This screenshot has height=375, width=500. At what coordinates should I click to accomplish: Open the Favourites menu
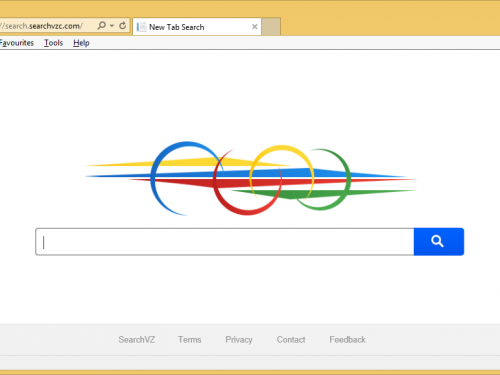click(17, 43)
